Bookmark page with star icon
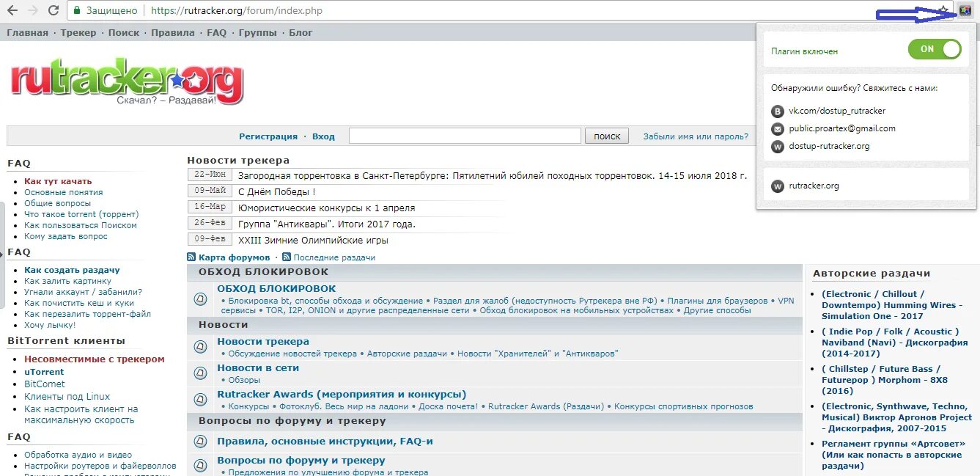The image size is (980, 476). pos(943,10)
